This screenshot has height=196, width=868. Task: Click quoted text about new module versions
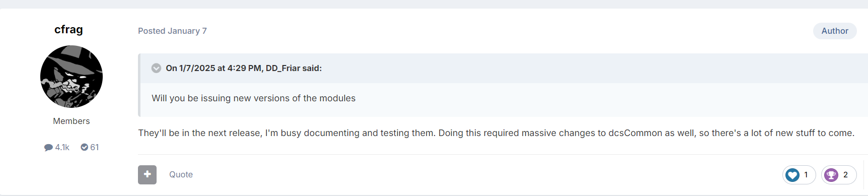click(x=254, y=98)
